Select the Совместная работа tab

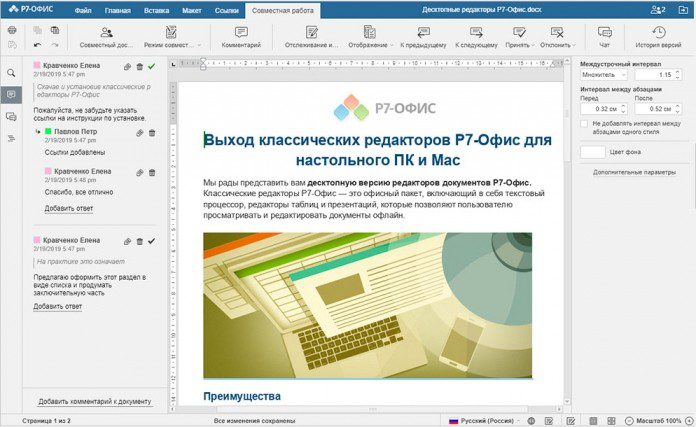coord(283,10)
